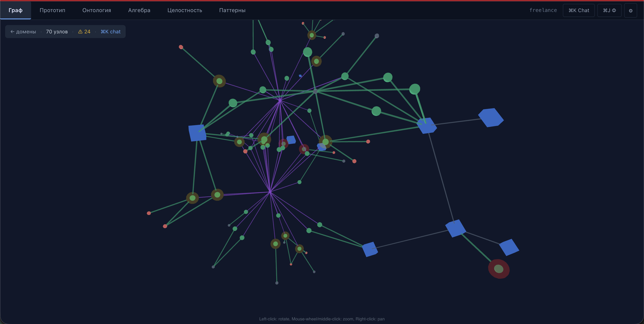Go back to домены
Viewport: 644px width, 324px height.
click(x=23, y=32)
